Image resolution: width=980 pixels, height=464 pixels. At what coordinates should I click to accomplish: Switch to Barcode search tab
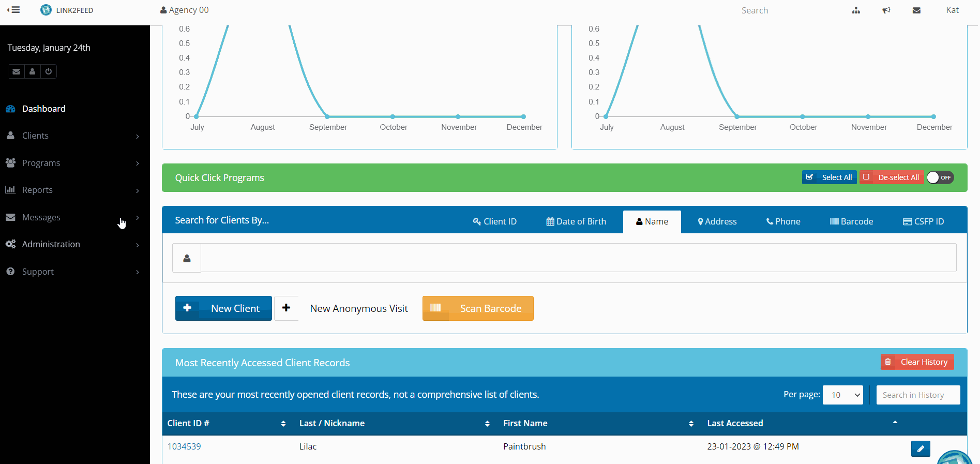[851, 221]
